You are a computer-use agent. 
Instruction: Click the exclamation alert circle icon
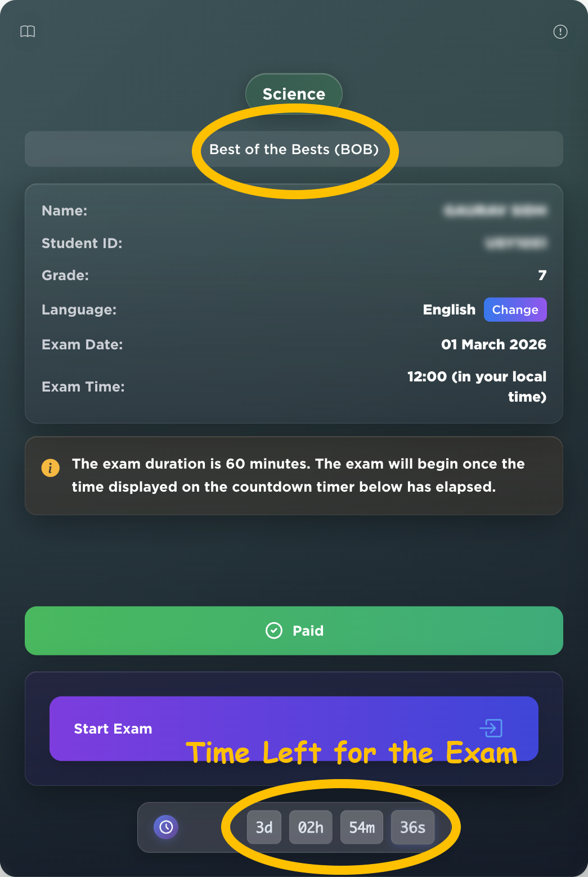pos(560,32)
